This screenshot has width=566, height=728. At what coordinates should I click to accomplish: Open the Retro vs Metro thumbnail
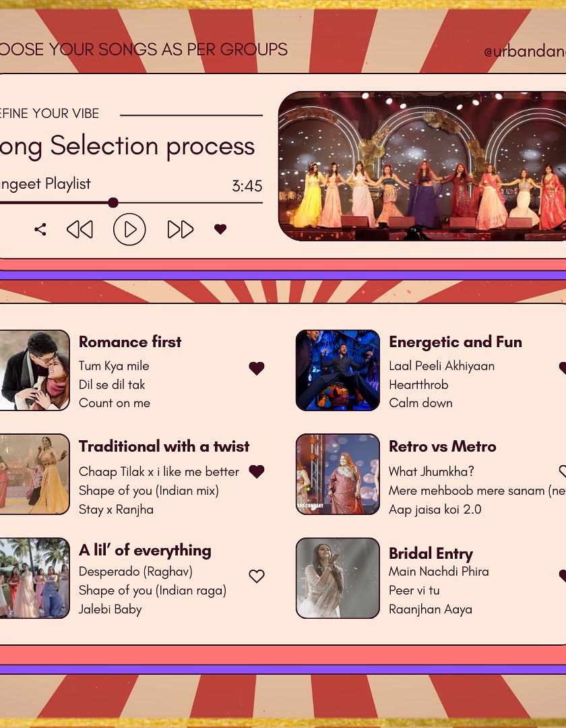(338, 474)
